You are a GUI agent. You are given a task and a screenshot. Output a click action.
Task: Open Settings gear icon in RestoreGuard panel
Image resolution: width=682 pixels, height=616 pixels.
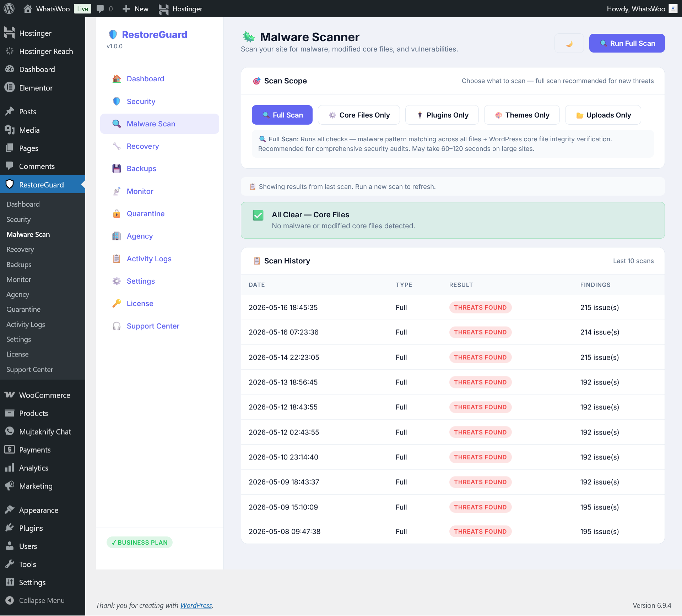tap(117, 281)
